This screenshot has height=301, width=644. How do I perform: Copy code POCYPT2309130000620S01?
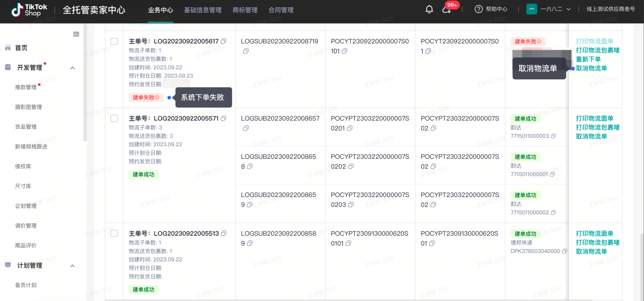(x=432, y=243)
